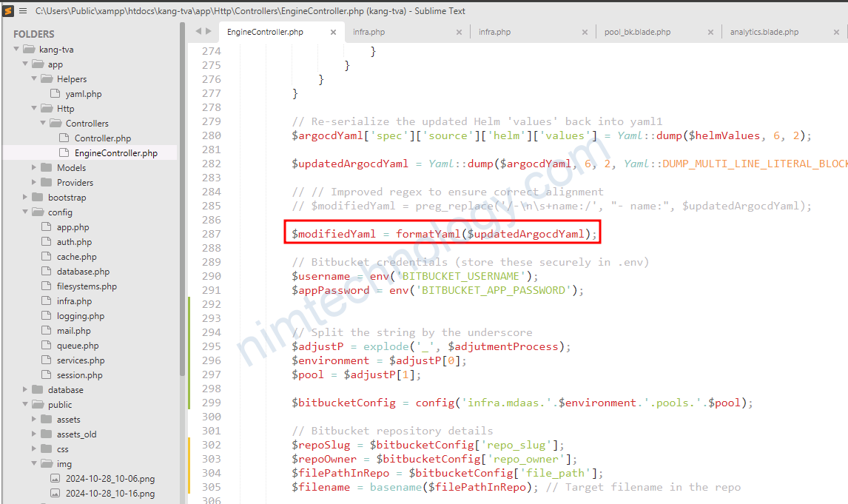Open the hamburger menu icon in title bar
This screenshot has width=848, height=504.
pos(23,11)
